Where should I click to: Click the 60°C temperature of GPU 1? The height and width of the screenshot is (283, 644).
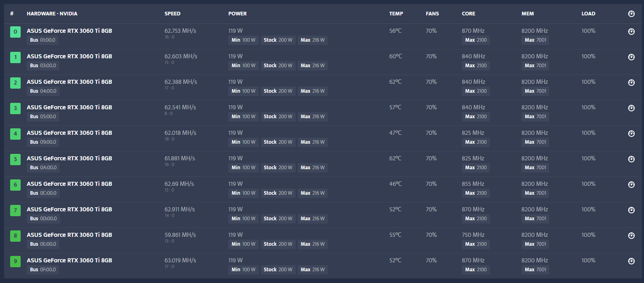pyautogui.click(x=396, y=56)
